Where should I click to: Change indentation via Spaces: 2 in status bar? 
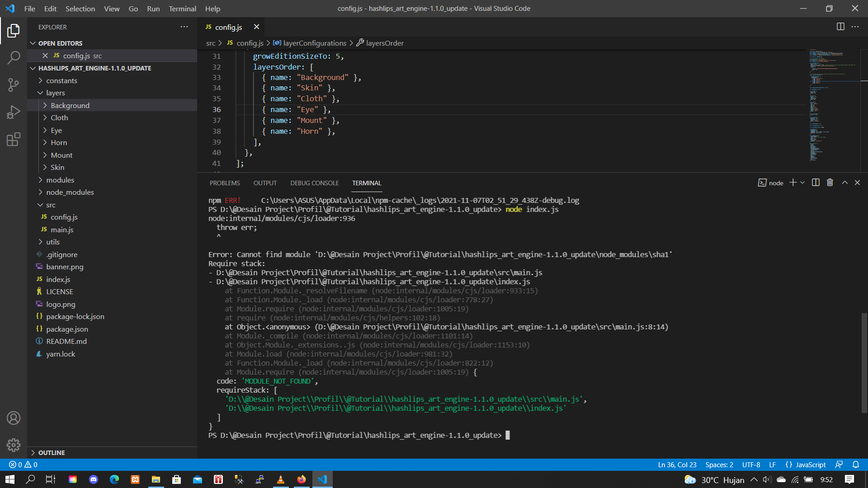pos(719,465)
